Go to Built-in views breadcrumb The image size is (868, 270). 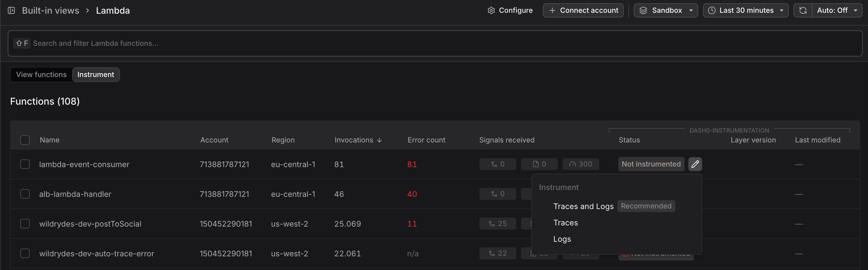50,10
